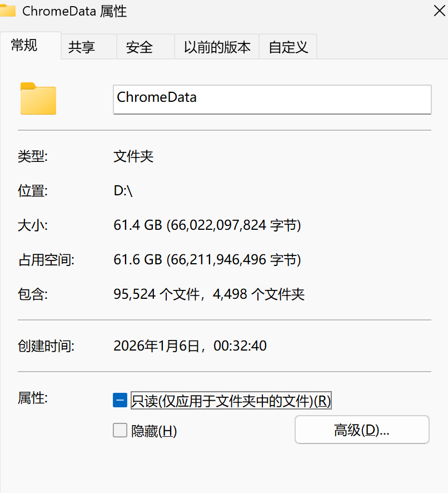
Task: Switch to the 共享 tab
Action: point(82,47)
